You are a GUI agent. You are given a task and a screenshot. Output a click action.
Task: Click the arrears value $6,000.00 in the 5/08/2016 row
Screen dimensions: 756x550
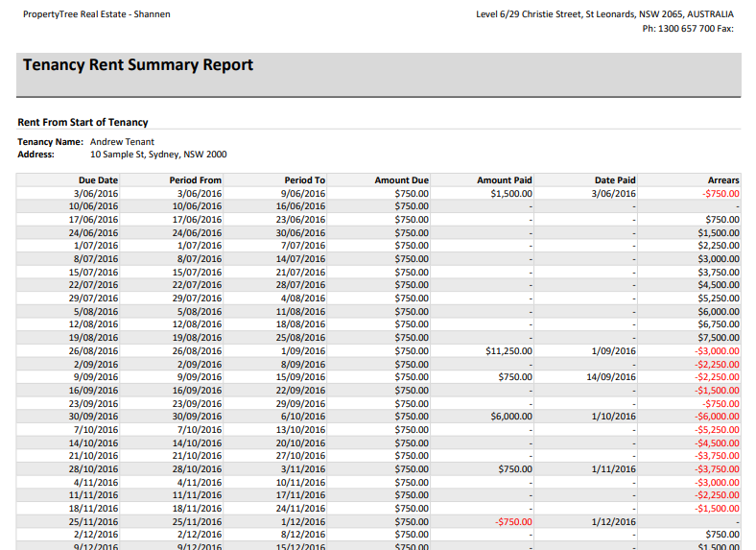[719, 312]
